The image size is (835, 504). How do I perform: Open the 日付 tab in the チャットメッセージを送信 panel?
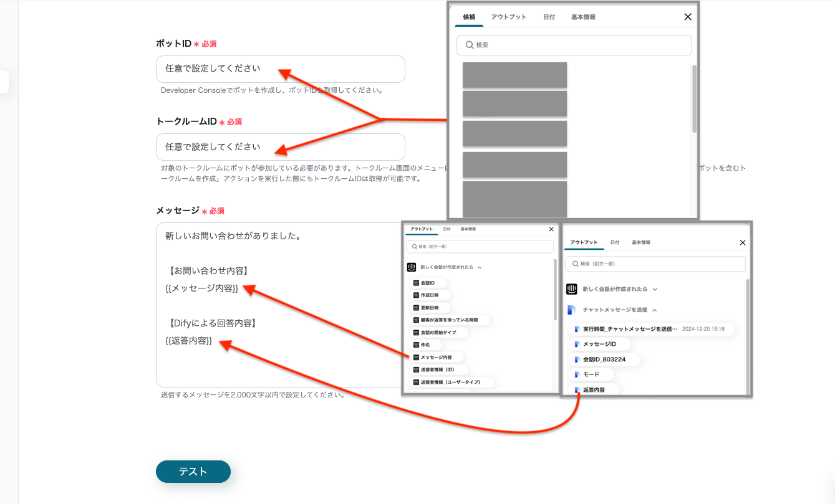point(615,242)
